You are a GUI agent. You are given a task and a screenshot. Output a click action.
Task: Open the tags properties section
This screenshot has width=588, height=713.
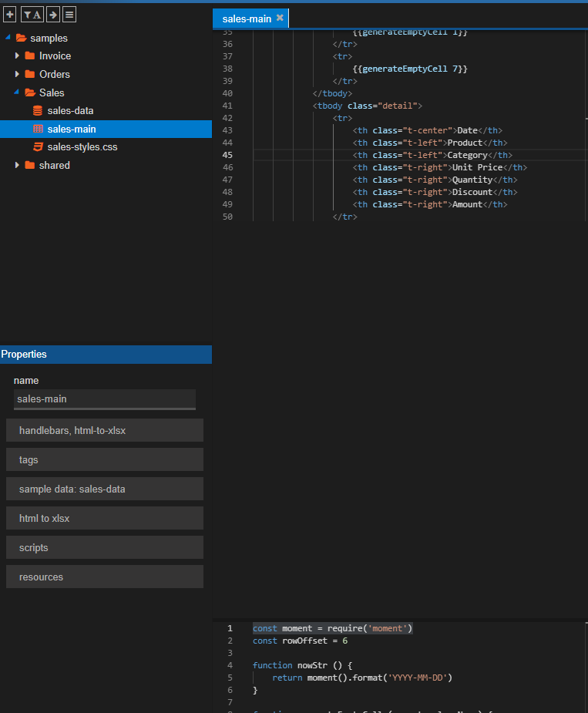click(104, 459)
